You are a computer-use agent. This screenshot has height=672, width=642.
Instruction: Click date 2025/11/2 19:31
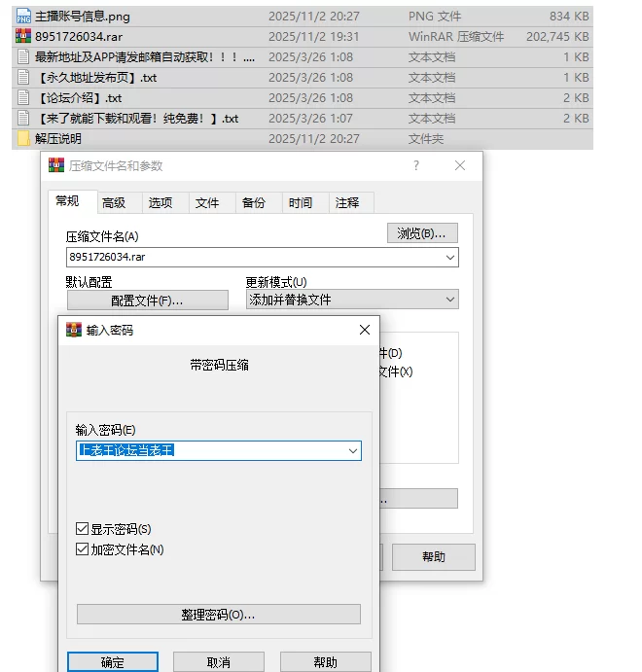[x=314, y=37]
